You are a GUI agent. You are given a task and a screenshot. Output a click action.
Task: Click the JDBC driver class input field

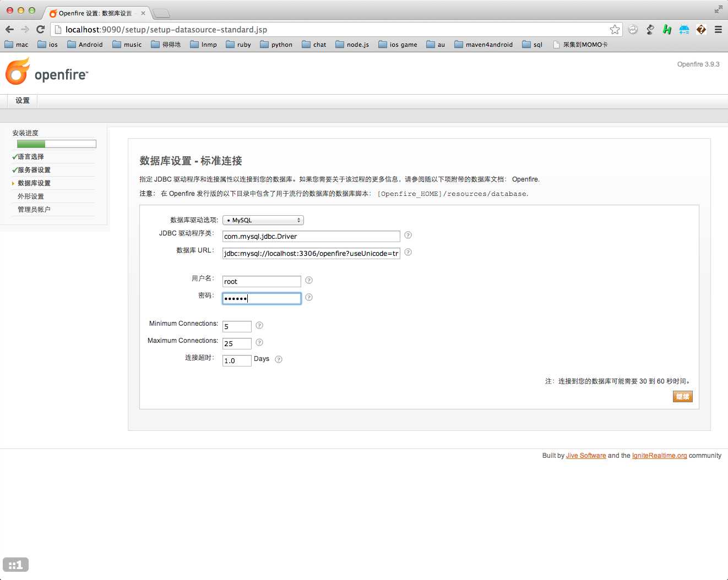(x=311, y=237)
